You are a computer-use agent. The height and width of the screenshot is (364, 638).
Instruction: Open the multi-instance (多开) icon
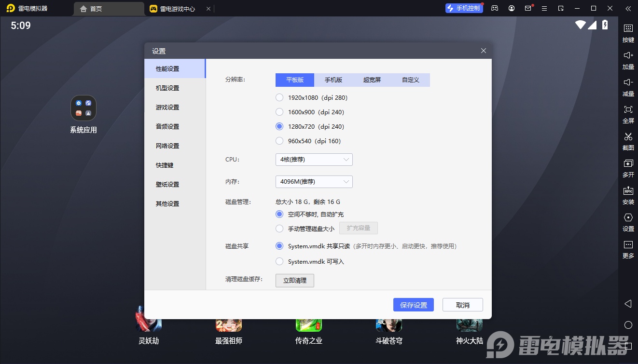628,164
